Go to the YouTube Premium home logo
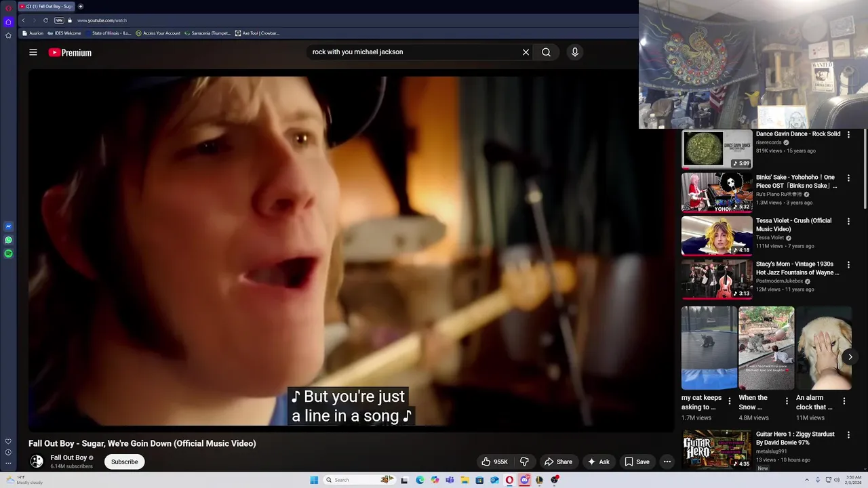 coord(70,52)
